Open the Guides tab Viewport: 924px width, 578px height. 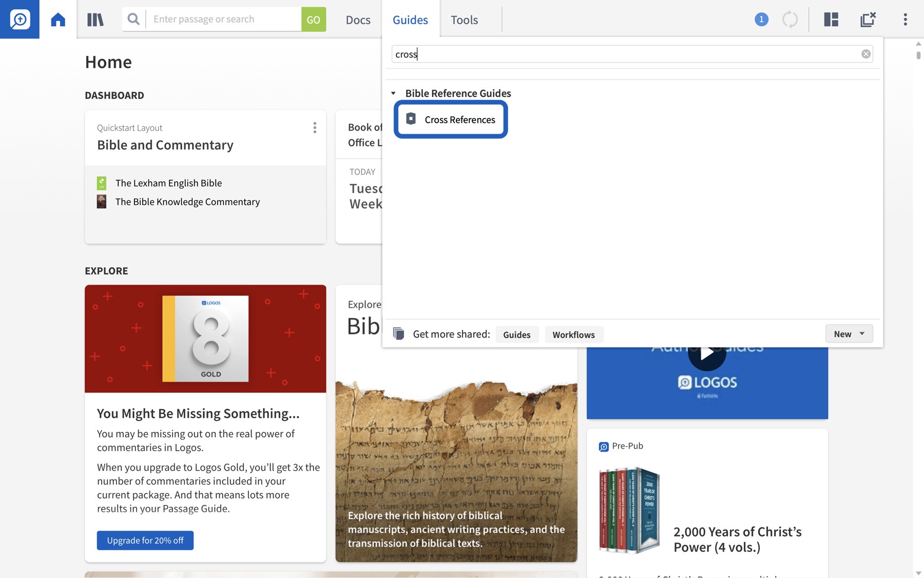pos(410,20)
